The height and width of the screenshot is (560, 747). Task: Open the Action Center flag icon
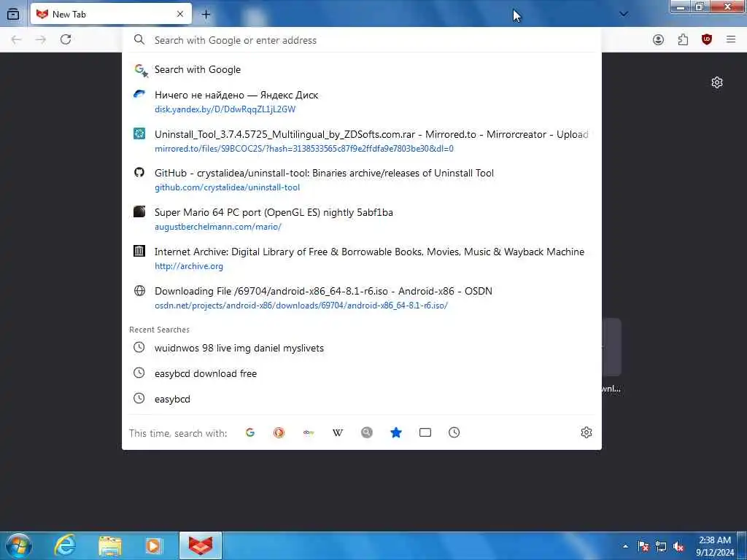coord(643,546)
